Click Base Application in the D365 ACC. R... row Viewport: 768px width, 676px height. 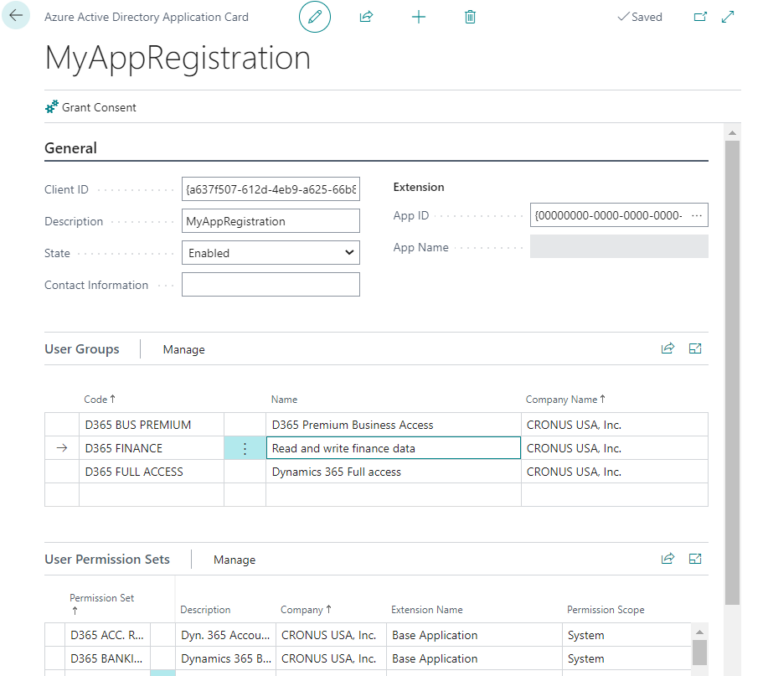pos(474,635)
